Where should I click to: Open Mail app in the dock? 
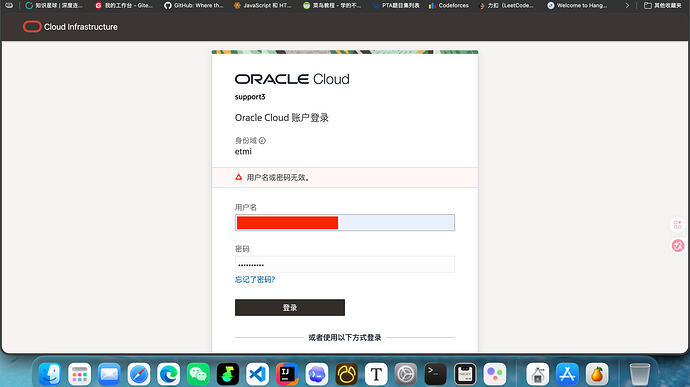click(x=109, y=374)
